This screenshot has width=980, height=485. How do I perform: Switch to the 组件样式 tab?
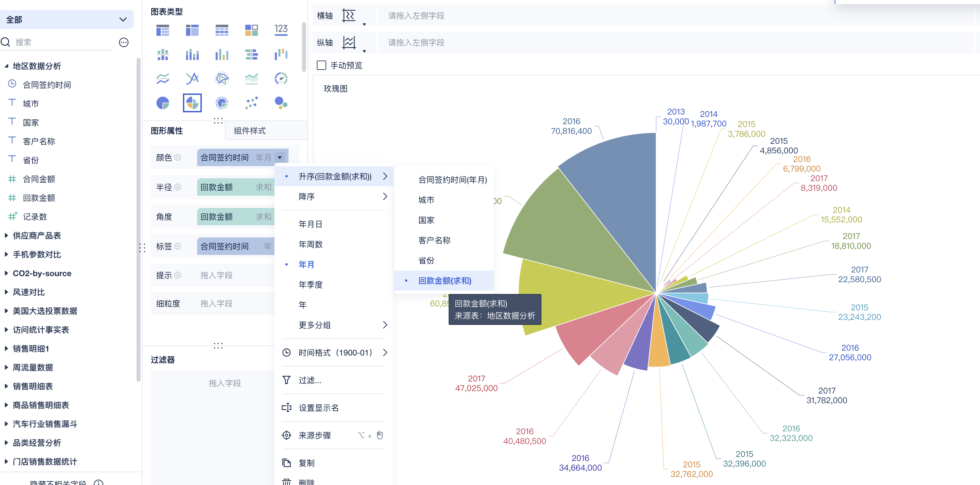[250, 130]
